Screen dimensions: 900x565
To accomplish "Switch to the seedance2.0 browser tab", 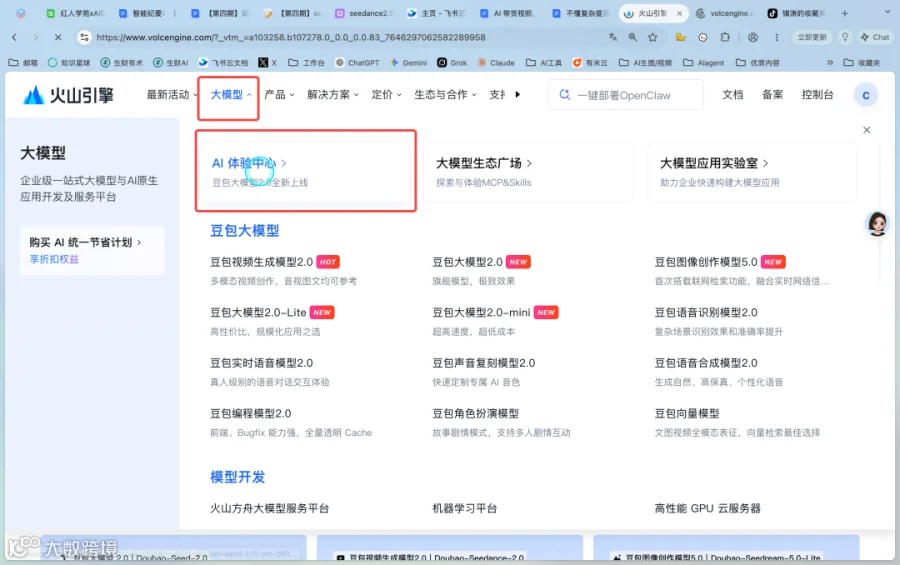I will 364,13.
